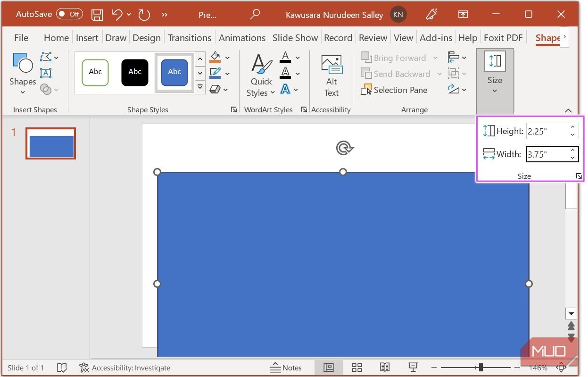The width and height of the screenshot is (588, 377).
Task: Open the Foxit PDF tab
Action: click(503, 38)
